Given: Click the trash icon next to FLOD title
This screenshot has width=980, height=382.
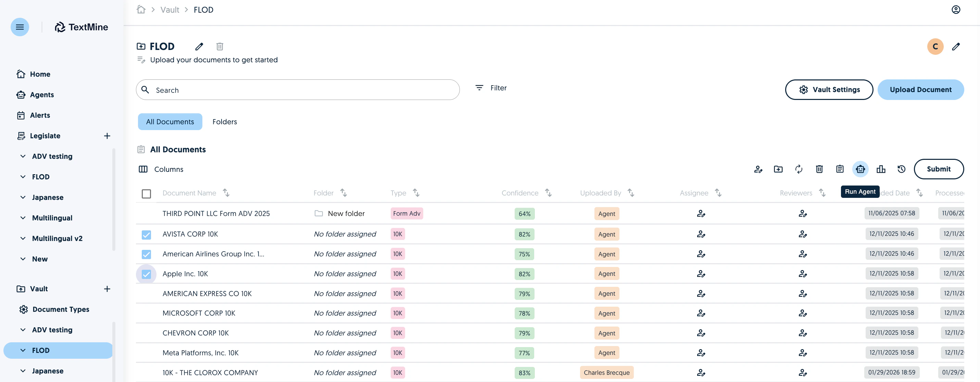Looking at the screenshot, I should [x=219, y=47].
